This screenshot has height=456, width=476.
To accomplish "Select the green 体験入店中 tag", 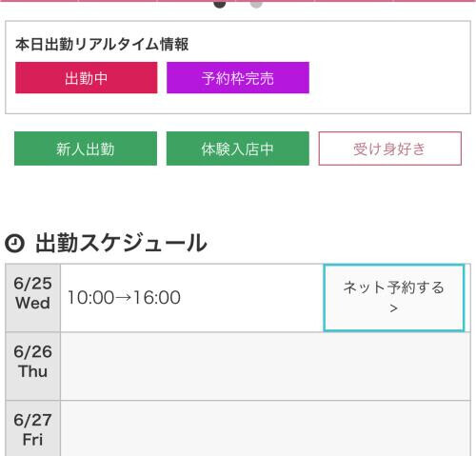I will pyautogui.click(x=238, y=149).
